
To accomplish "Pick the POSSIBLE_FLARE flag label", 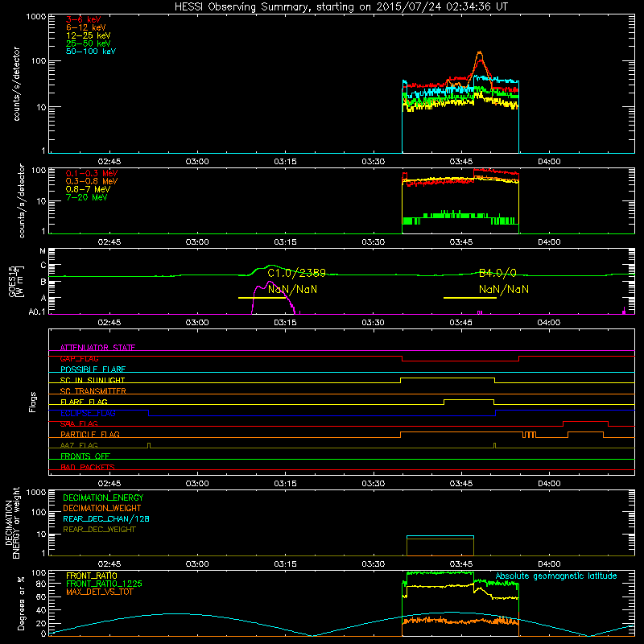I will (x=93, y=369).
